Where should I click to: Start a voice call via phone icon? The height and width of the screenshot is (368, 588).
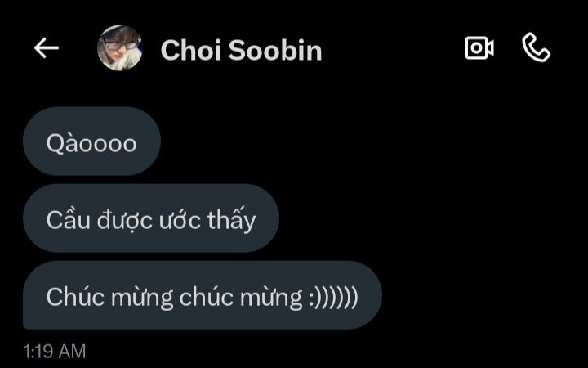pyautogui.click(x=537, y=47)
